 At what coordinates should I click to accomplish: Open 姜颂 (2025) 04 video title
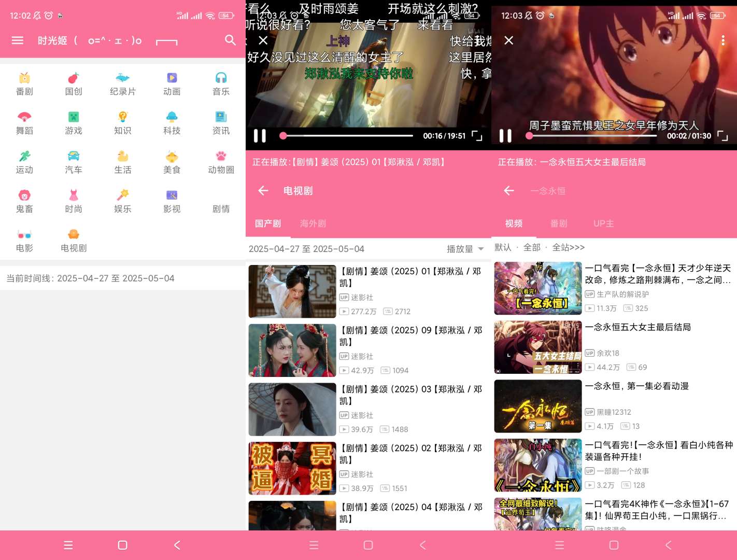pyautogui.click(x=411, y=513)
